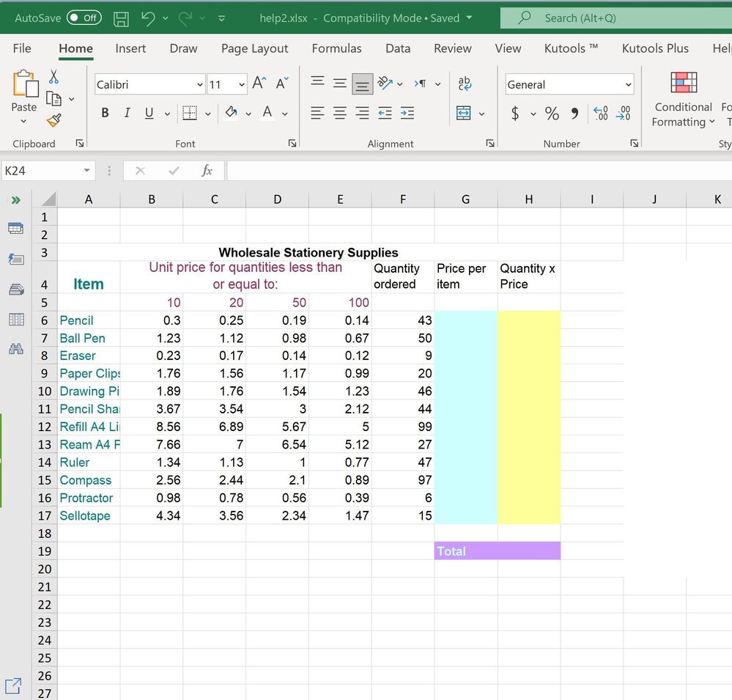Apply Bold formatting from the ribbon
Image resolution: width=732 pixels, height=700 pixels.
click(x=105, y=112)
